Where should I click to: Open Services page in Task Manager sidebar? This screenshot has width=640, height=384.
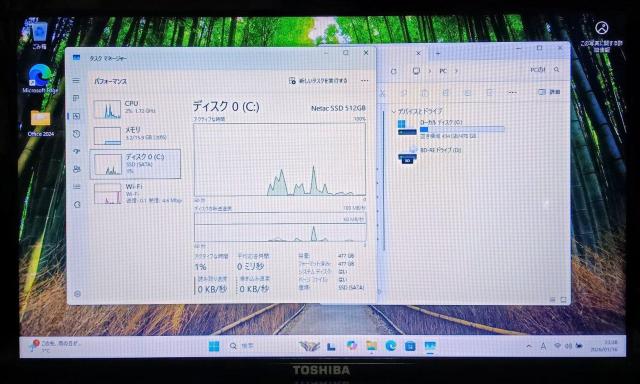(77, 204)
